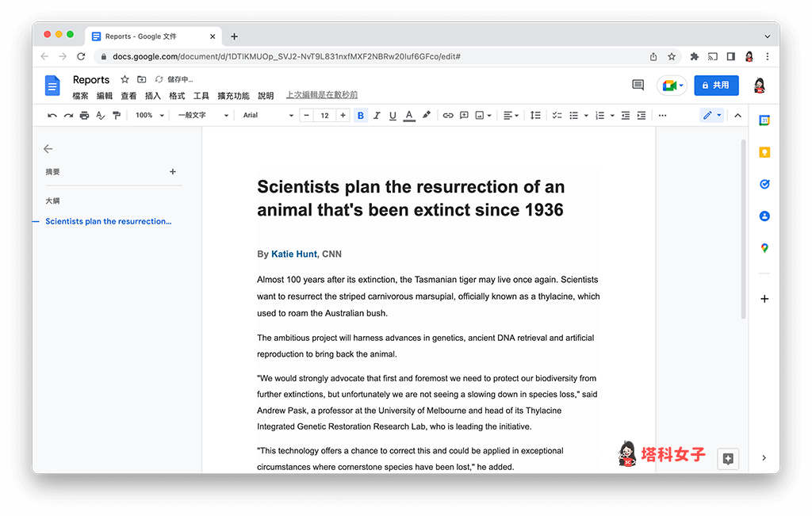Print the document via the printer icon

point(84,116)
